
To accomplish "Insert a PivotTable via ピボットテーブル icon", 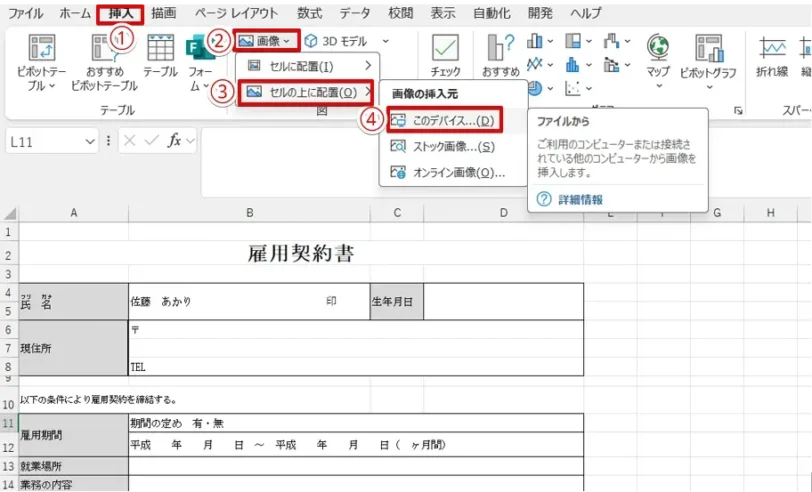I will (41, 48).
